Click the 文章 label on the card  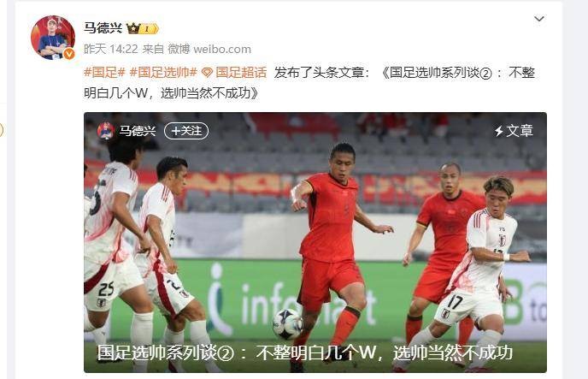coord(520,131)
